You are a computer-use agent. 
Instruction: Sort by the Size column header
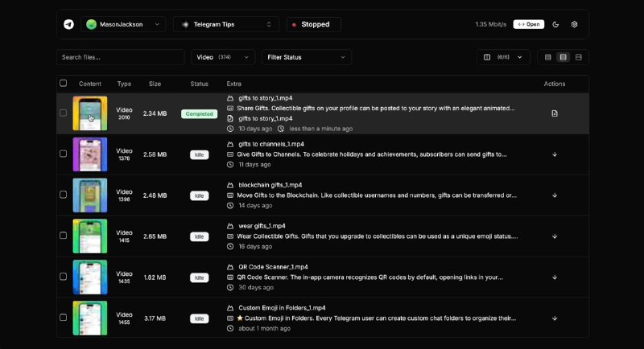[x=155, y=84]
